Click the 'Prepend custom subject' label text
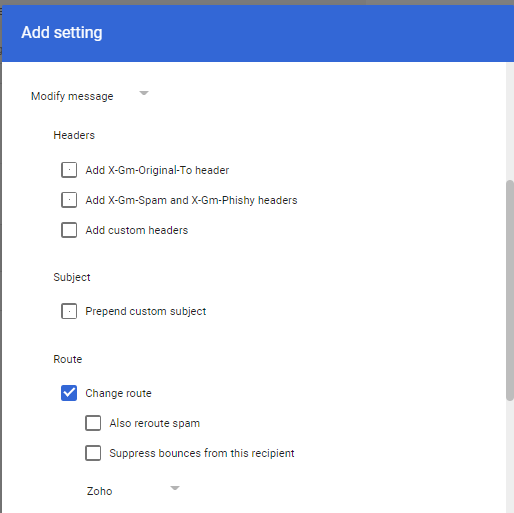 pyautogui.click(x=146, y=311)
